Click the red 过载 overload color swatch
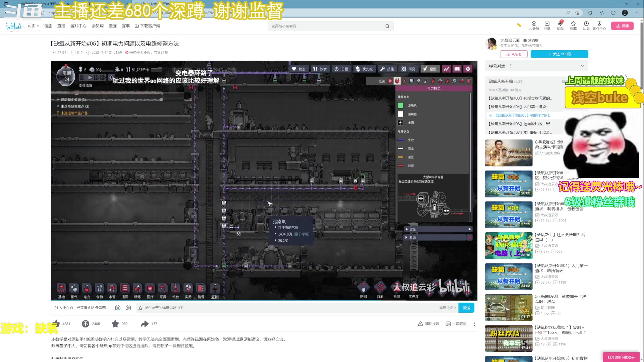644x362 pixels. click(400, 166)
